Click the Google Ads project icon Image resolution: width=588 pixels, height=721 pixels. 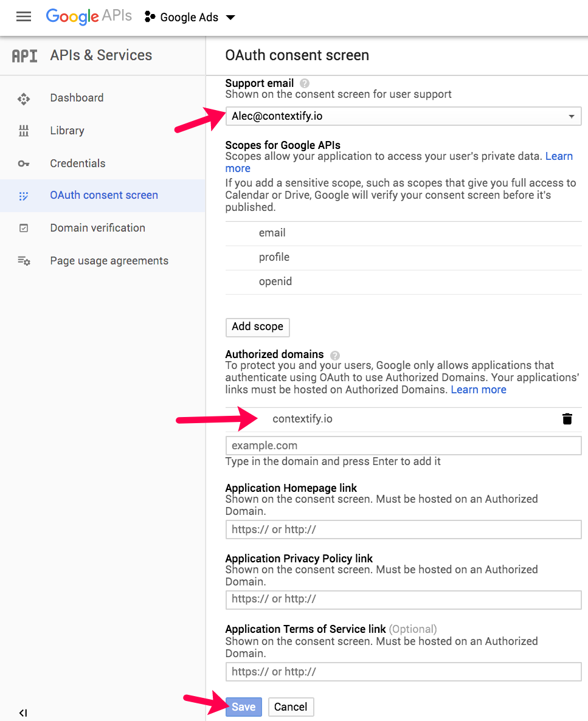(150, 17)
